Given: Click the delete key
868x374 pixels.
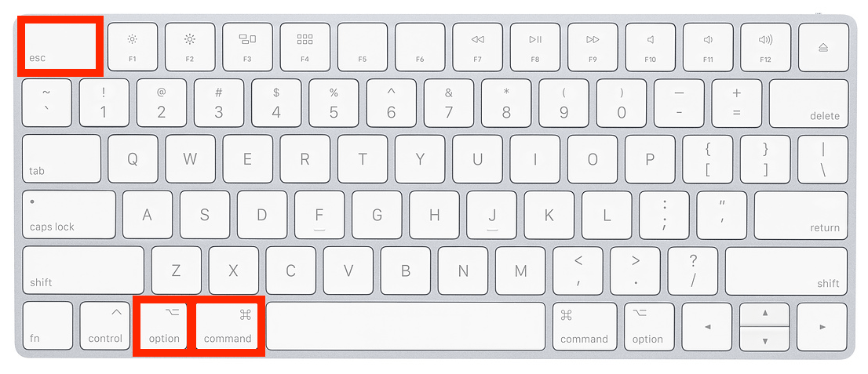Looking at the screenshot, I should pyautogui.click(x=809, y=103).
